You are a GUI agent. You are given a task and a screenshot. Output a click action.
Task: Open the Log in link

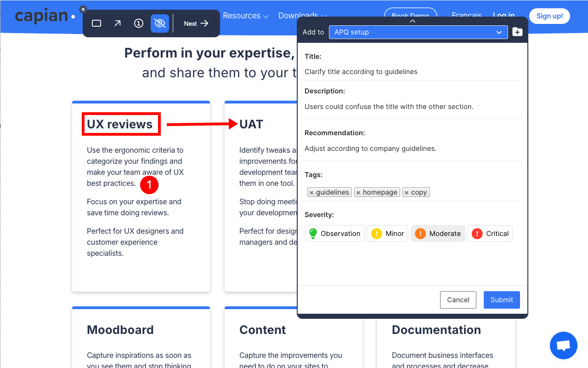coord(503,16)
